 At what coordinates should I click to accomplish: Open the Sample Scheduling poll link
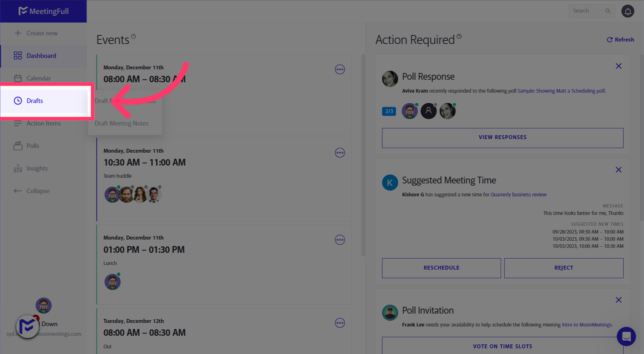pos(561,91)
